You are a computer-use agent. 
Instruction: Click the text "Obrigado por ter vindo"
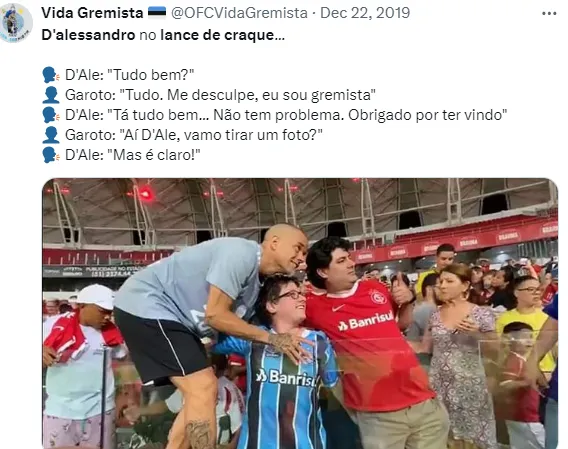[427, 115]
